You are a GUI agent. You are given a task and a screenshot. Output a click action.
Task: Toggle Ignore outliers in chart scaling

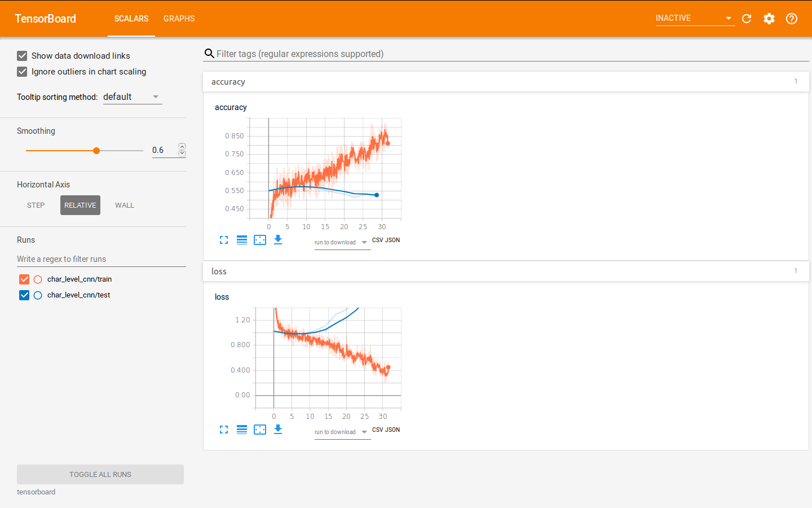(x=22, y=72)
